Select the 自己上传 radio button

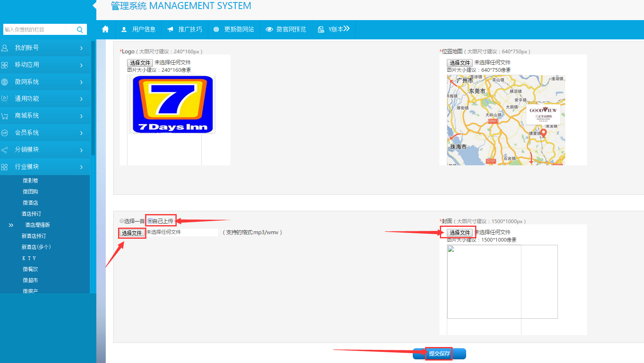(x=150, y=221)
